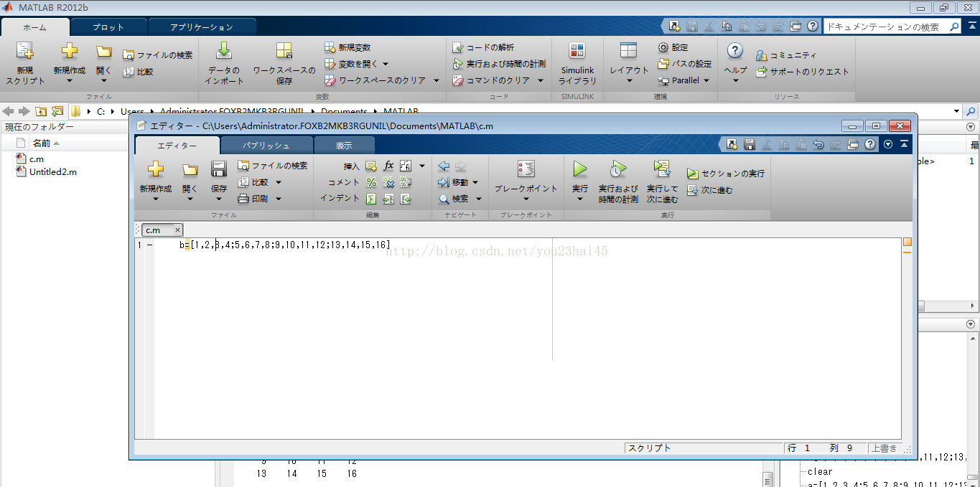Click Run and Advance (実行して次に進む) icon
Image resolution: width=980 pixels, height=487 pixels.
(x=662, y=169)
